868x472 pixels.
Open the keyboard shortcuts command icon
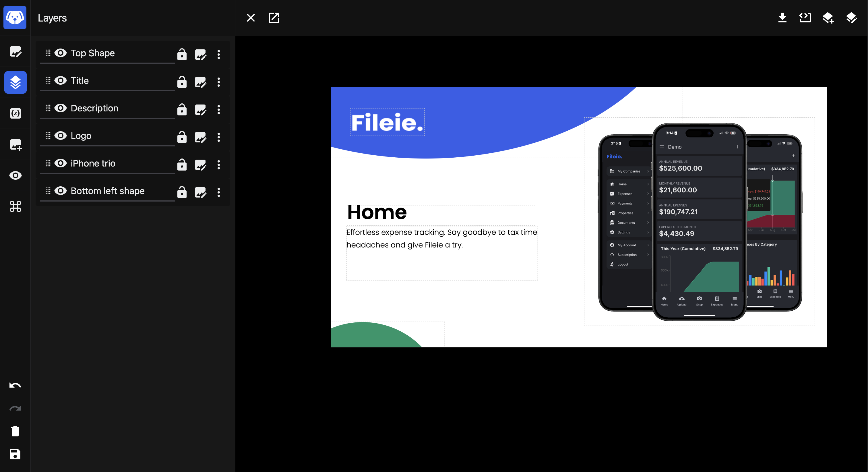coord(15,206)
